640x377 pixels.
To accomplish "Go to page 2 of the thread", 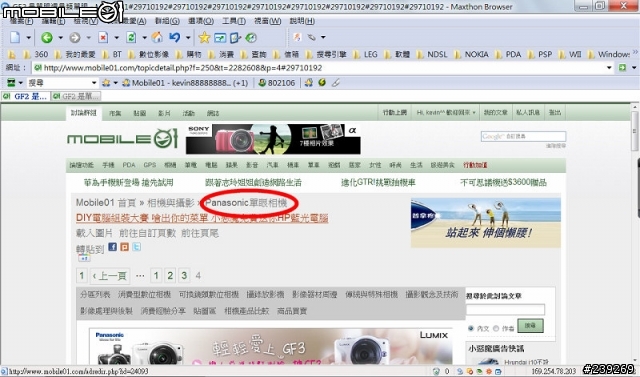I will point(170,276).
